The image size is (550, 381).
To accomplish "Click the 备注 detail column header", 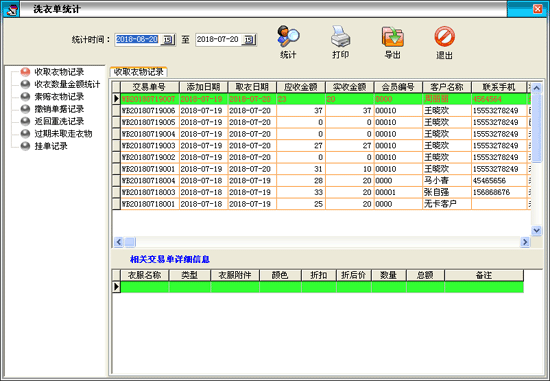I will click(484, 275).
